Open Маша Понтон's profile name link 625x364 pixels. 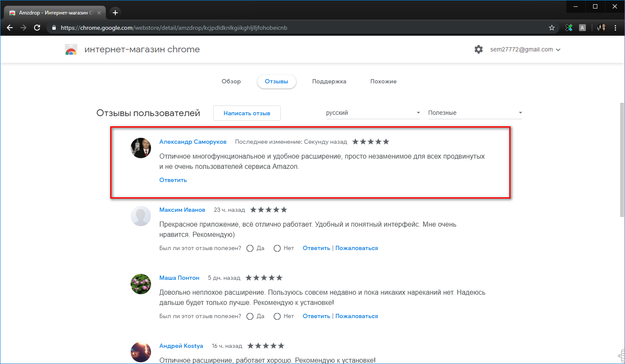click(x=179, y=278)
